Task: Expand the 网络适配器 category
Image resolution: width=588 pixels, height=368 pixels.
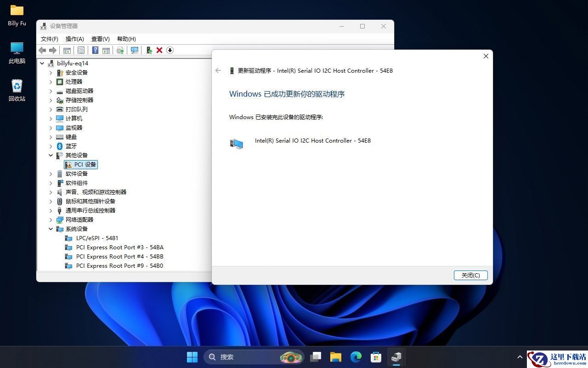Action: coord(51,220)
